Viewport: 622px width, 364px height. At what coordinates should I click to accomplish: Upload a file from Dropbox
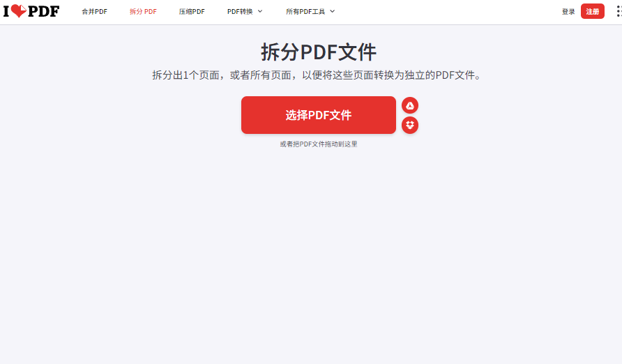410,126
